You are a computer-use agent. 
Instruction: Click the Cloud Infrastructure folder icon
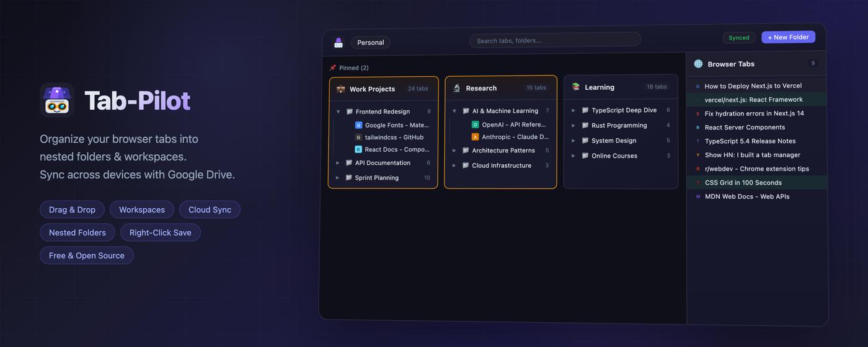pyautogui.click(x=466, y=165)
